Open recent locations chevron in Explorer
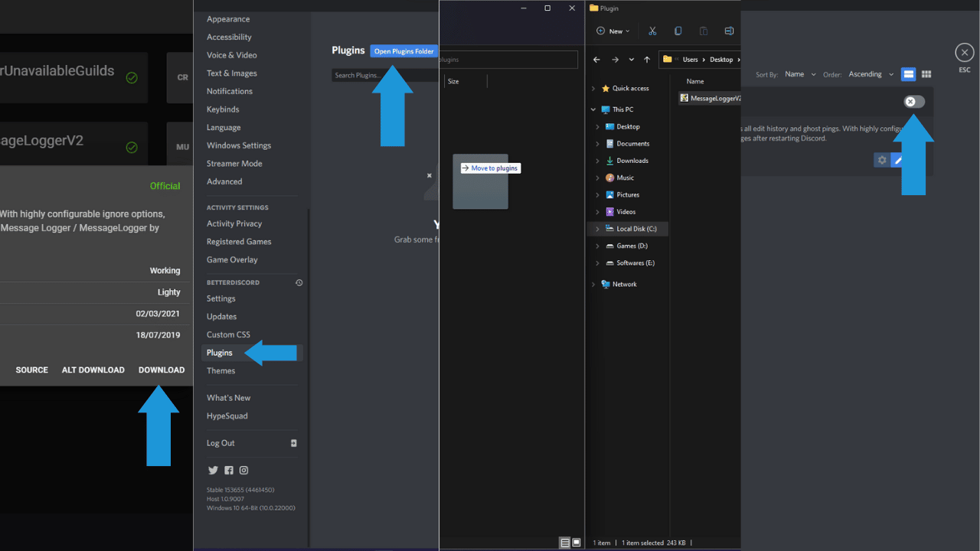The width and height of the screenshot is (980, 551). pos(631,60)
